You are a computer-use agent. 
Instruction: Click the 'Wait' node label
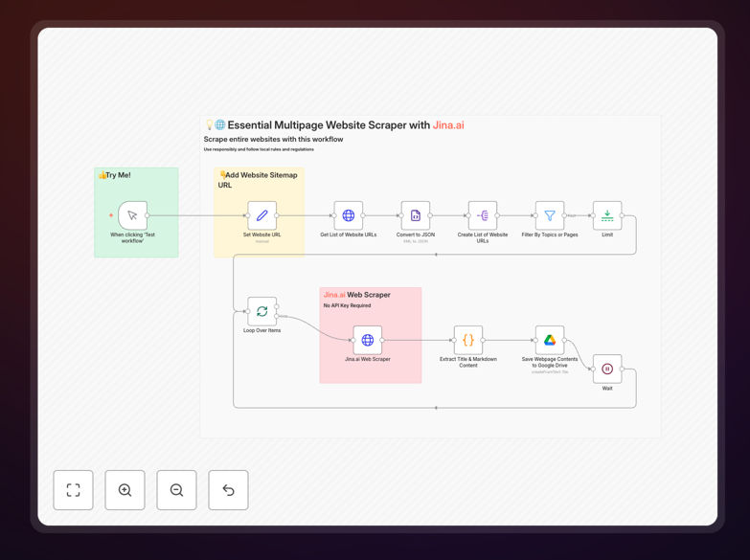tap(607, 389)
